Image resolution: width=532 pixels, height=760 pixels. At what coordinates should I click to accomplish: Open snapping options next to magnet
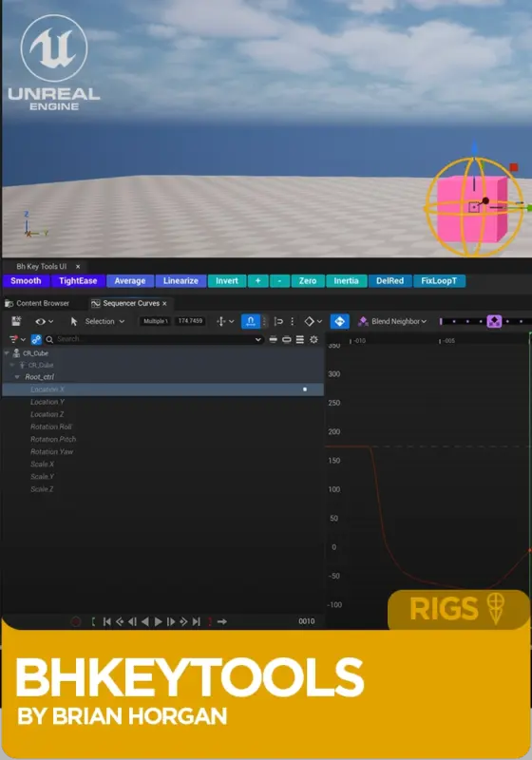(x=264, y=321)
